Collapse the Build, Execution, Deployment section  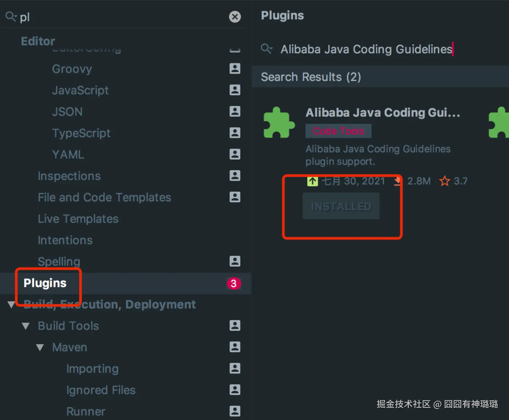[x=11, y=305]
